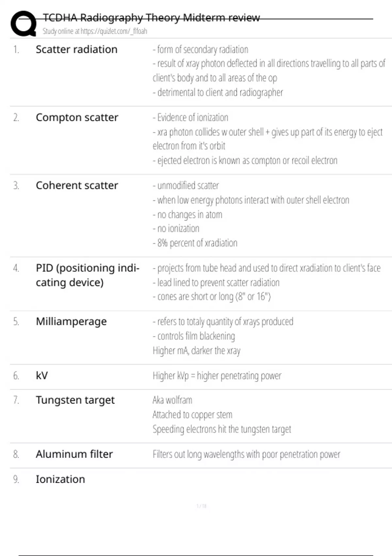392x556 pixels.
Task: Click 'Higher kVp = higher penetrating power' text
Action: 217,376
